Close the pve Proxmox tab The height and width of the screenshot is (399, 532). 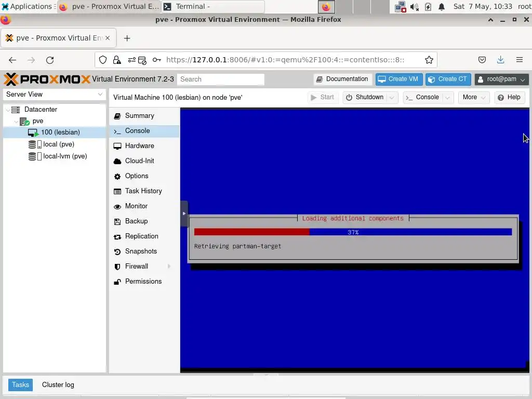point(108,38)
